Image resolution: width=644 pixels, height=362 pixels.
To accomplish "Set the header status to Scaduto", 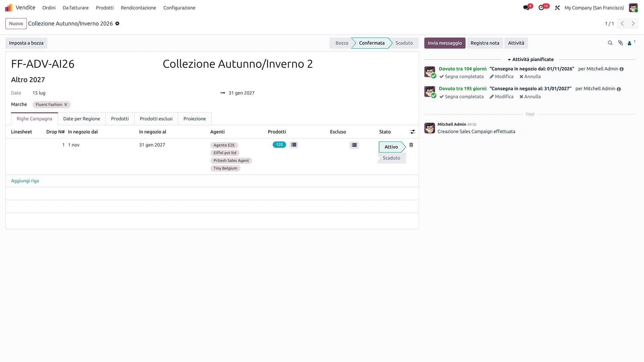I will 404,43.
